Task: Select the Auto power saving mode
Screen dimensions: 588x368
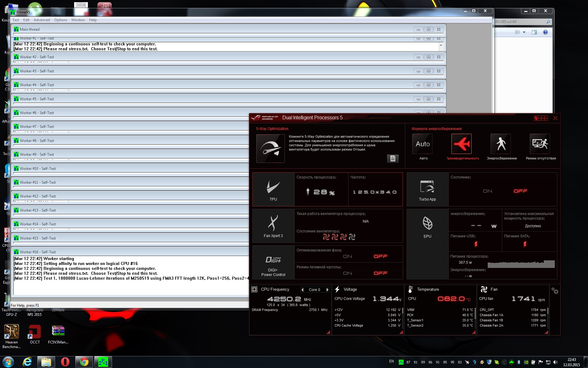Action: (x=423, y=144)
